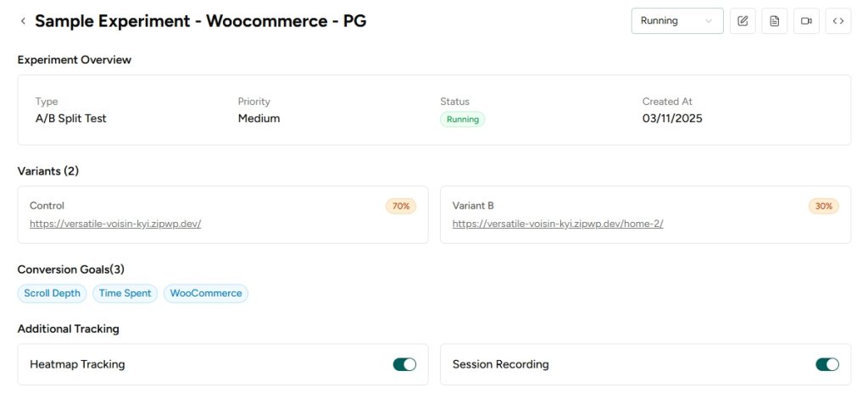Click the 70% traffic split badge

[401, 206]
